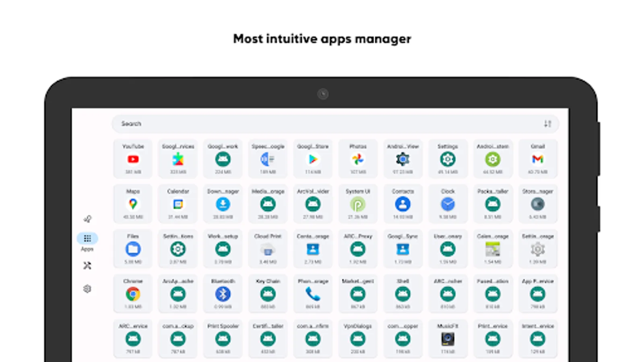
Task: Open the Calendar Storage app
Action: (x=493, y=249)
